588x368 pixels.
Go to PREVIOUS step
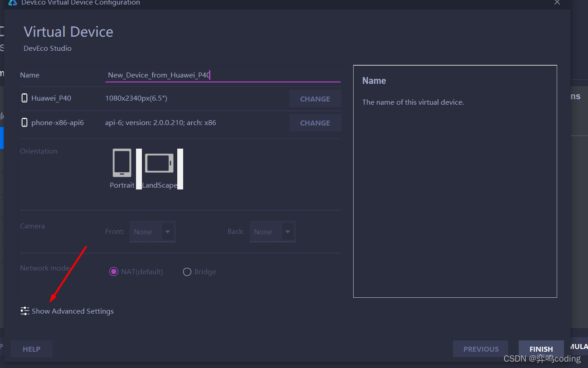[x=481, y=349]
